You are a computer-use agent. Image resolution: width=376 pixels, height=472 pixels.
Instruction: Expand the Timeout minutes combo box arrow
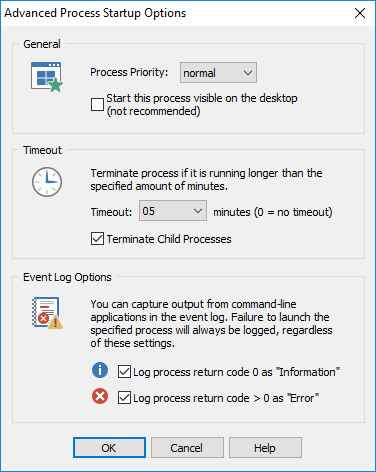pos(198,211)
